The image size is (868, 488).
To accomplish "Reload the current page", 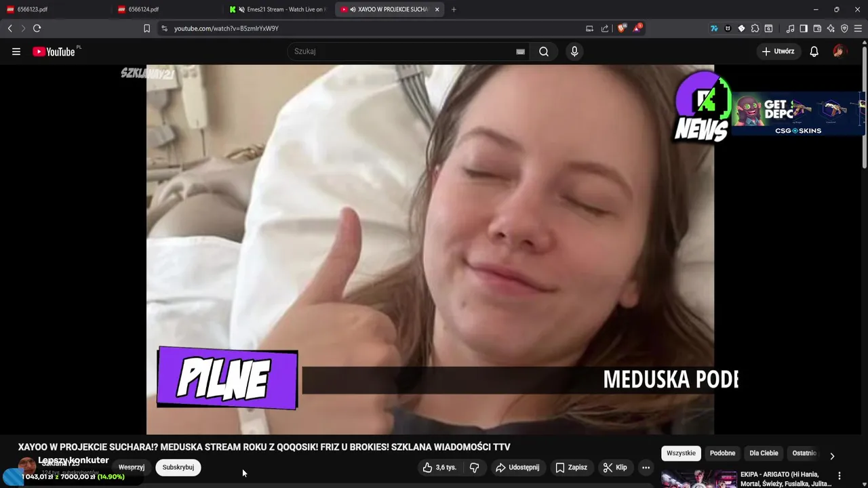I will click(37, 28).
